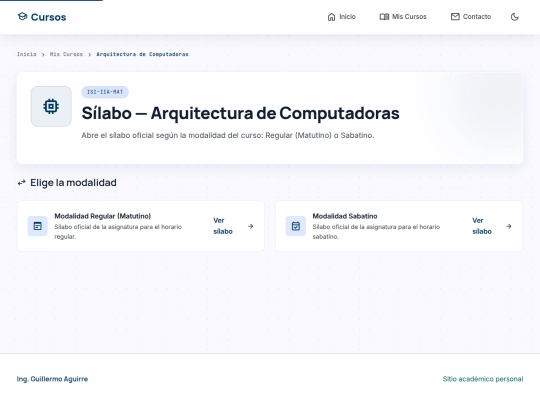Click the document icon in Modalidad Regular card

(x=38, y=226)
